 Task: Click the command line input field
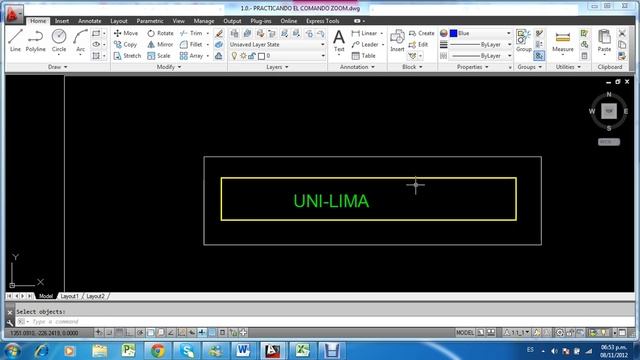[x=324, y=322]
